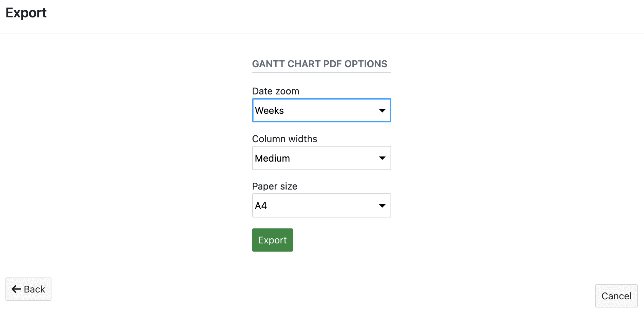Open the Paper size selector showing A4
This screenshot has width=644, height=315.
321,205
